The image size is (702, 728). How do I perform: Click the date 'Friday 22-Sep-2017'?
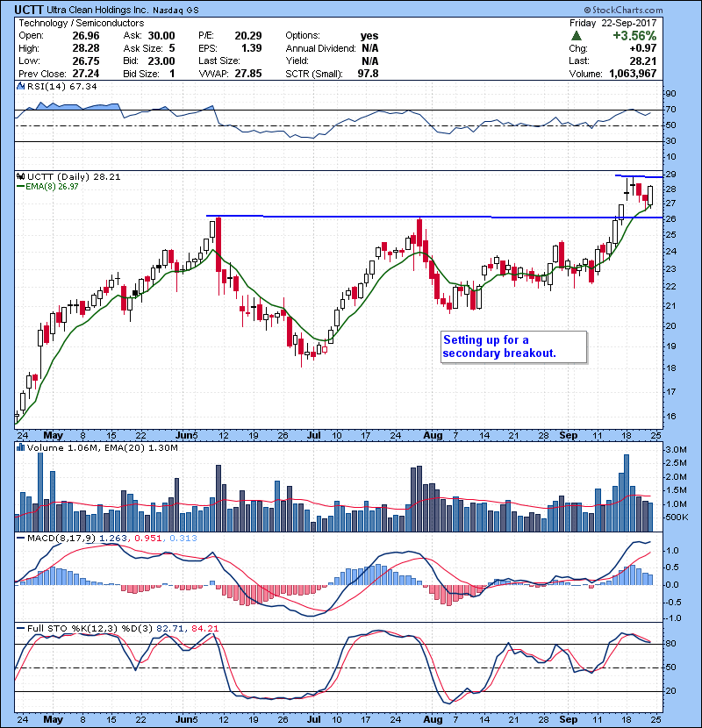[612, 23]
